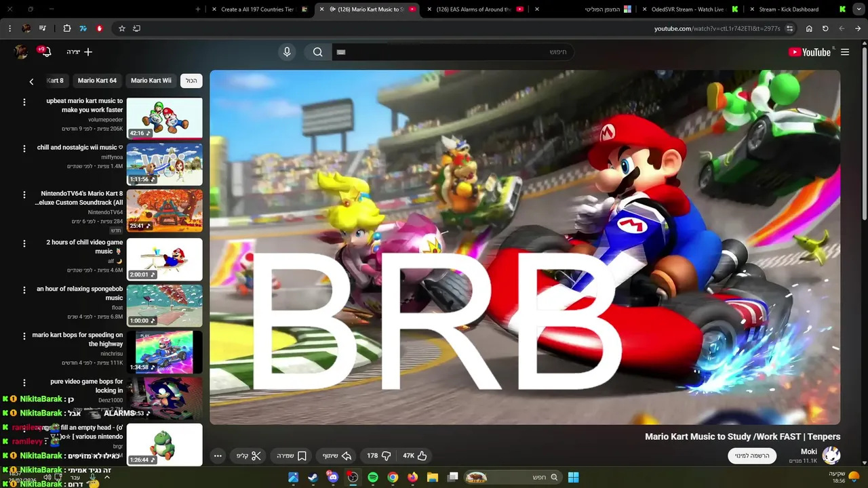Open the YouTube notifications bell
This screenshot has height=488, width=868.
(45, 52)
